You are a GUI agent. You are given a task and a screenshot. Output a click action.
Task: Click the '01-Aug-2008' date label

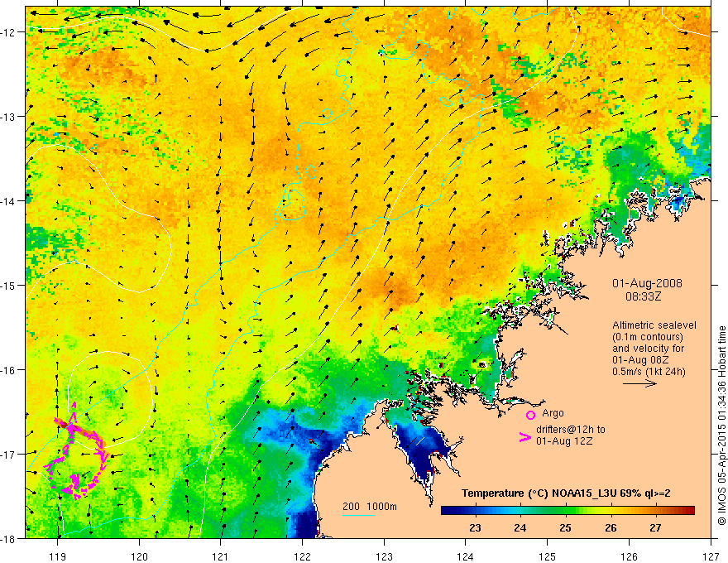click(x=647, y=283)
